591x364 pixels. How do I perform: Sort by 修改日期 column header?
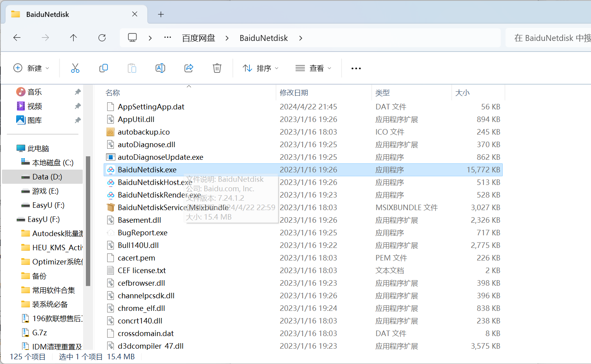(x=294, y=93)
